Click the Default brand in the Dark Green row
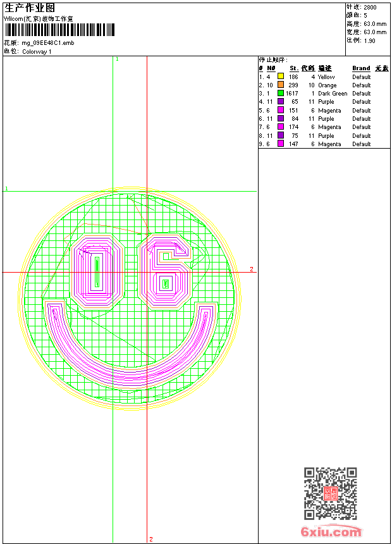This screenshot has height=544, width=392. pyautogui.click(x=362, y=94)
